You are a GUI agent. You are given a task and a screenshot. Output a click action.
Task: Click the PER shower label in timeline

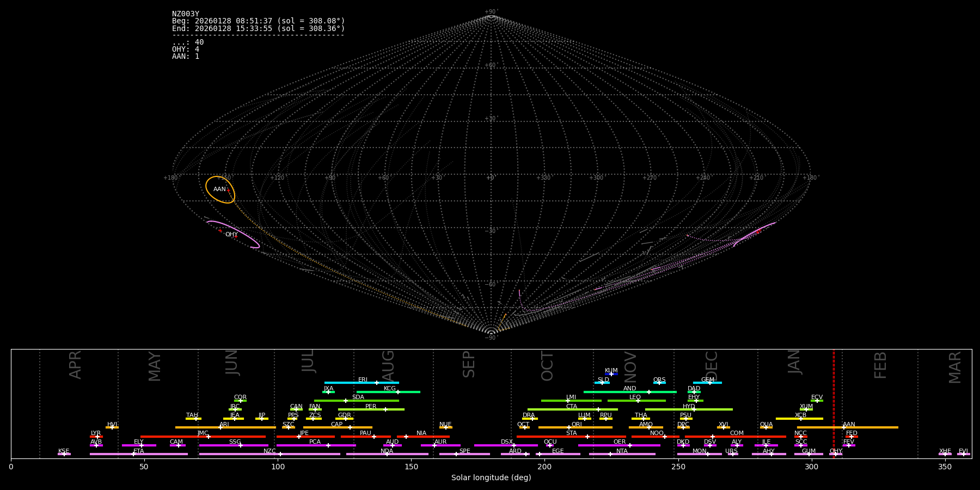(x=371, y=407)
